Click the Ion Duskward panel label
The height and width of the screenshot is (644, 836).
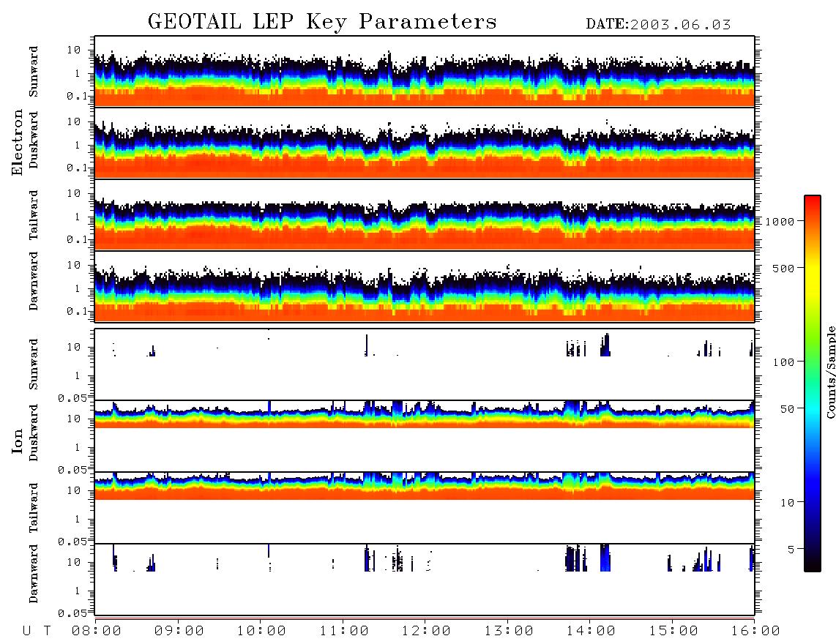coord(34,433)
